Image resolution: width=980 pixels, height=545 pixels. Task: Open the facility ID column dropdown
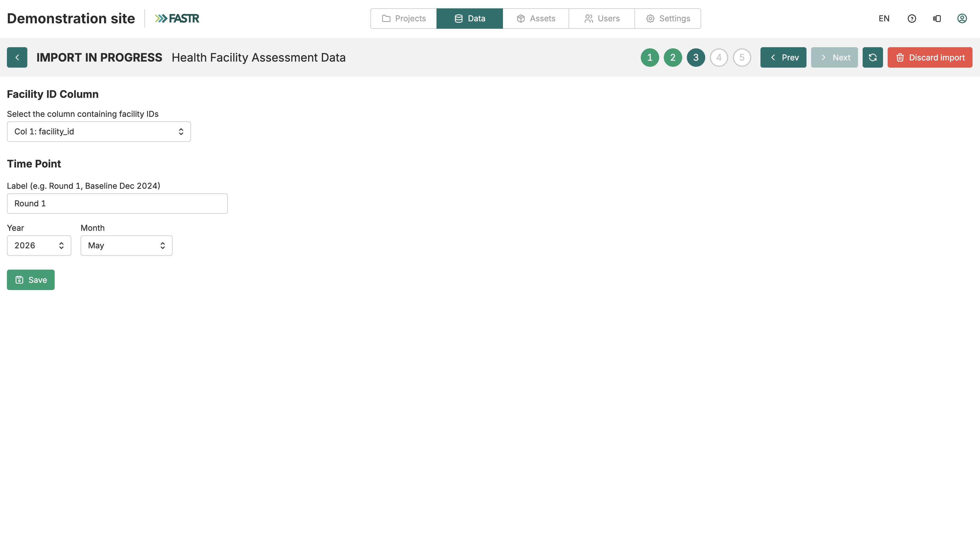click(x=99, y=132)
